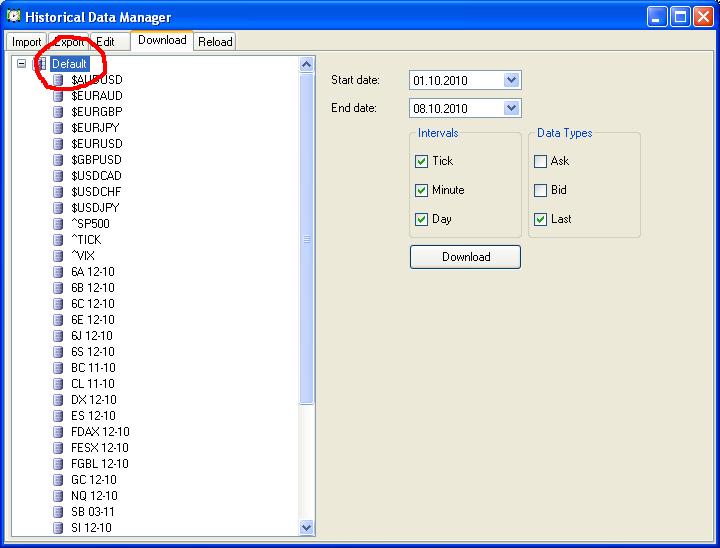
Task: Open the Start date dropdown calendar
Action: 512,80
